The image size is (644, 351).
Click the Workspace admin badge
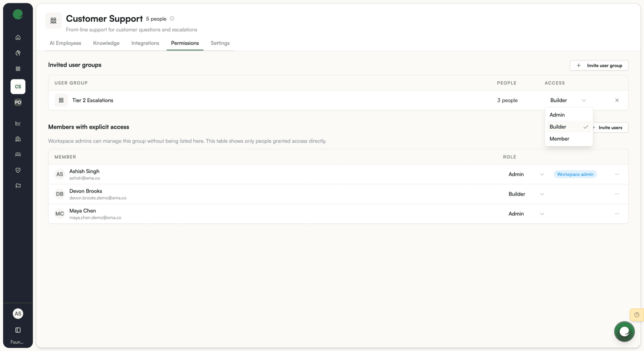click(x=575, y=174)
